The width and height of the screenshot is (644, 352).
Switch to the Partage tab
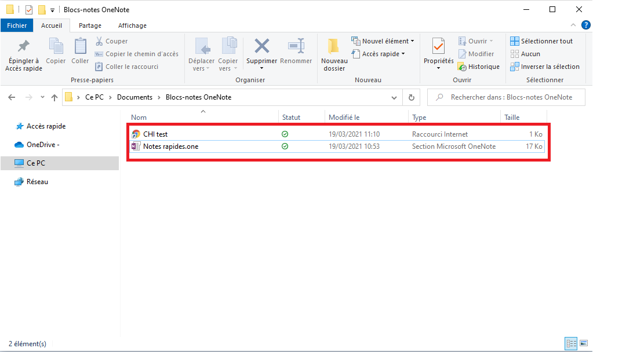point(90,25)
